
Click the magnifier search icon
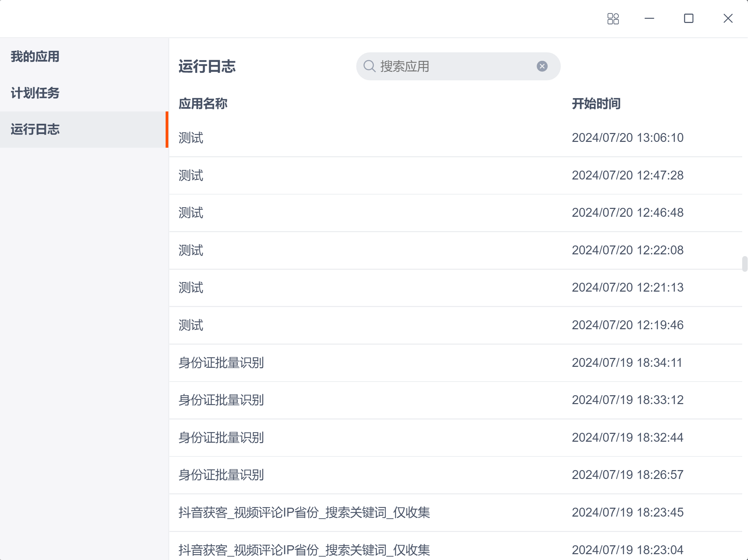click(369, 66)
